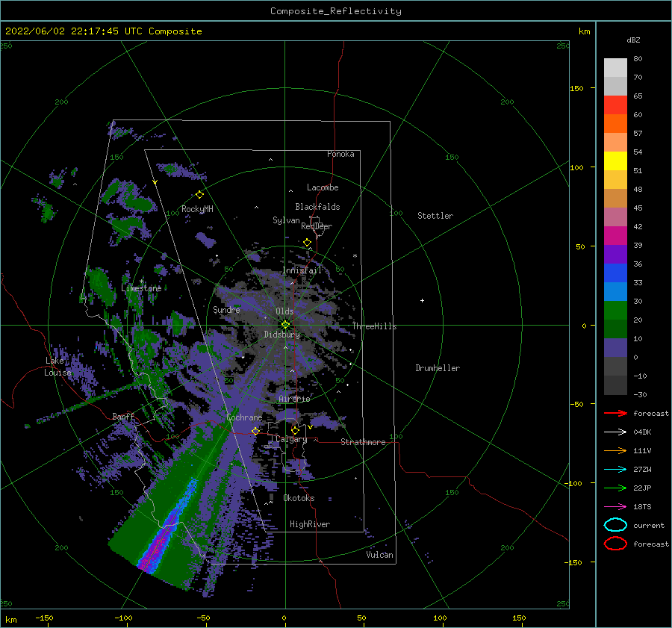Click the magenta 18TS arrow legend icon
This screenshot has height=628, width=672.
(x=615, y=507)
